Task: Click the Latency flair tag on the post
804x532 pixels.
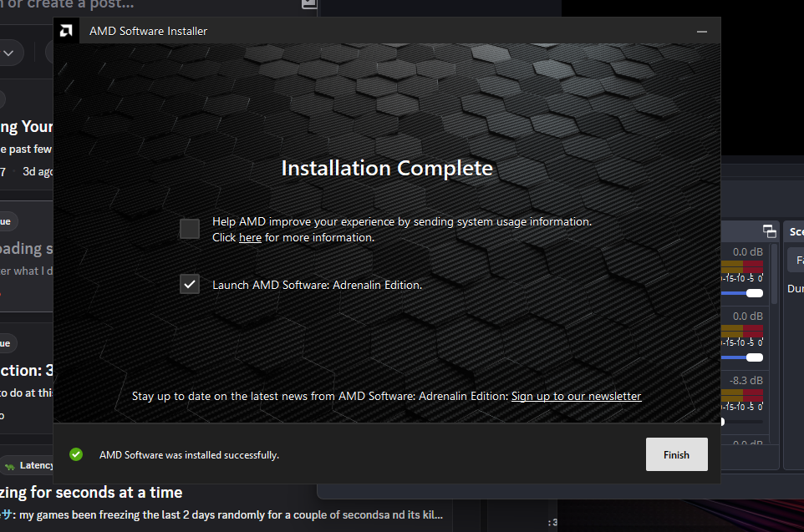Action: click(28, 465)
